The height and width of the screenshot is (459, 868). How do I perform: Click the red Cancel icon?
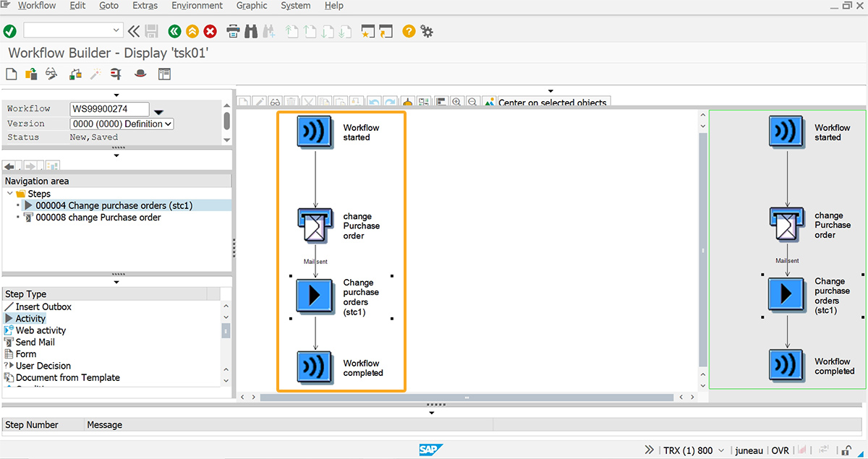point(210,31)
